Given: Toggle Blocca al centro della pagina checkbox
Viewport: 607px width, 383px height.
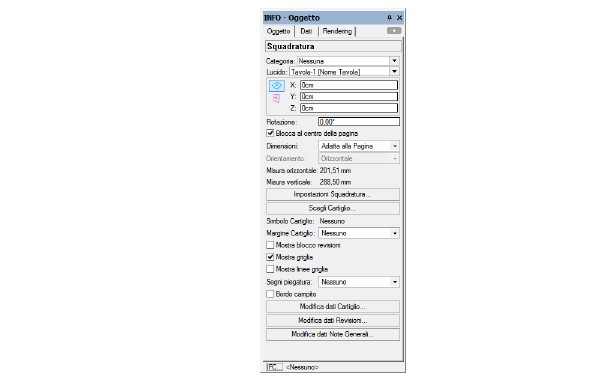Looking at the screenshot, I should coord(270,133).
